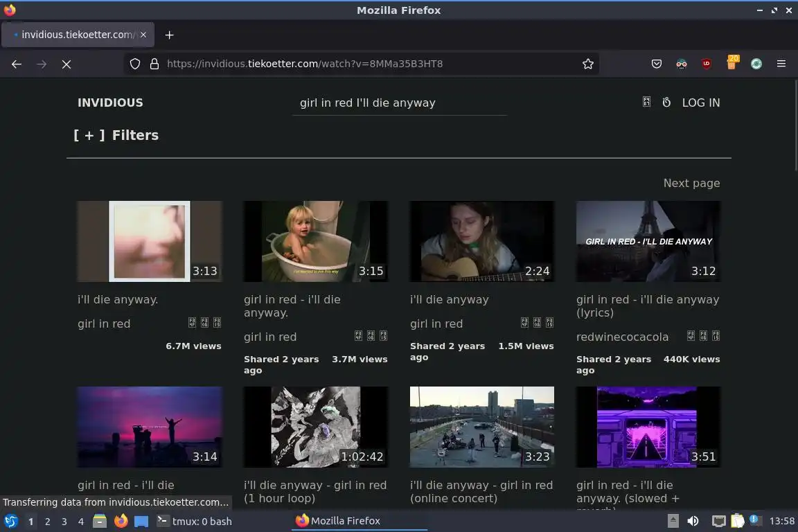Click middle small icon on 3:13 video card

pyautogui.click(x=204, y=322)
